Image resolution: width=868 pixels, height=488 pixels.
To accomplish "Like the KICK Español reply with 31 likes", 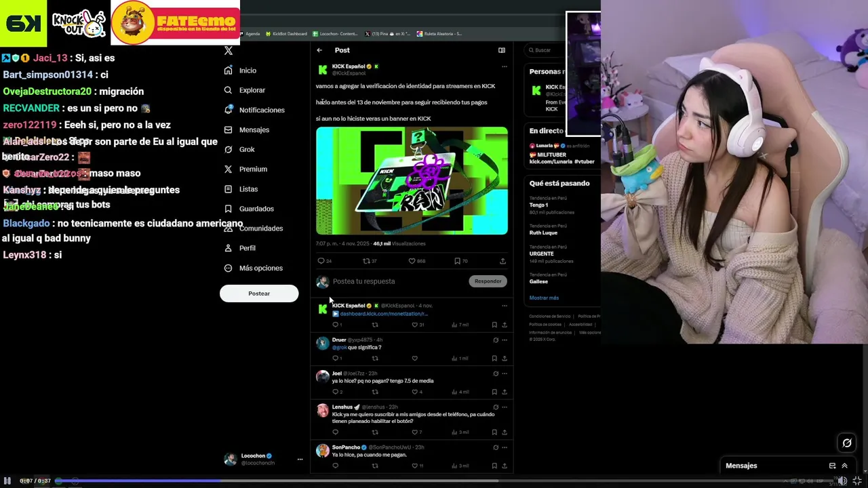I will coord(418,325).
